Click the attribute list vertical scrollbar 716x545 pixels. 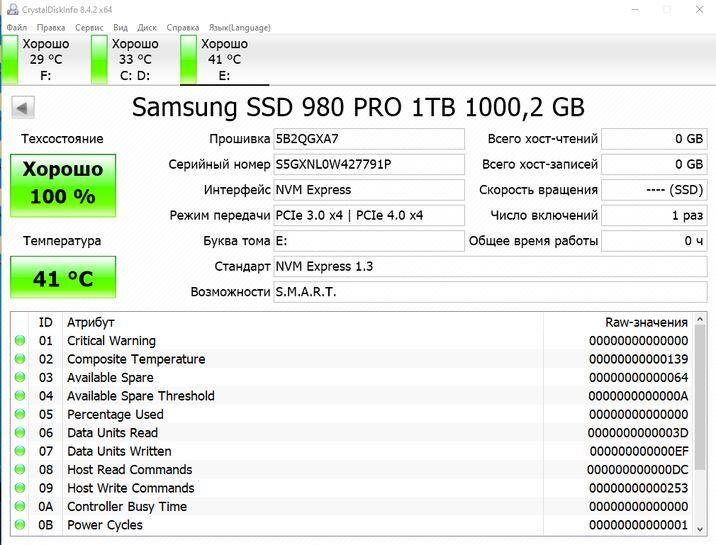click(x=698, y=420)
